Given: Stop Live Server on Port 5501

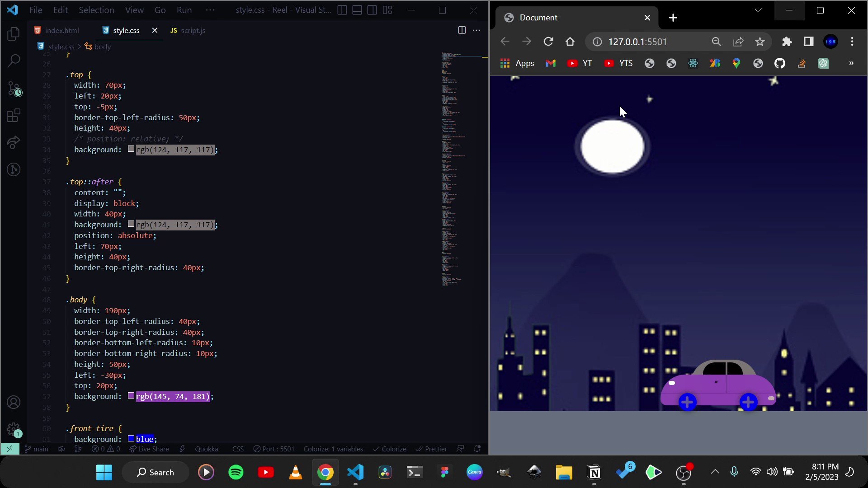Looking at the screenshot, I should click(274, 449).
